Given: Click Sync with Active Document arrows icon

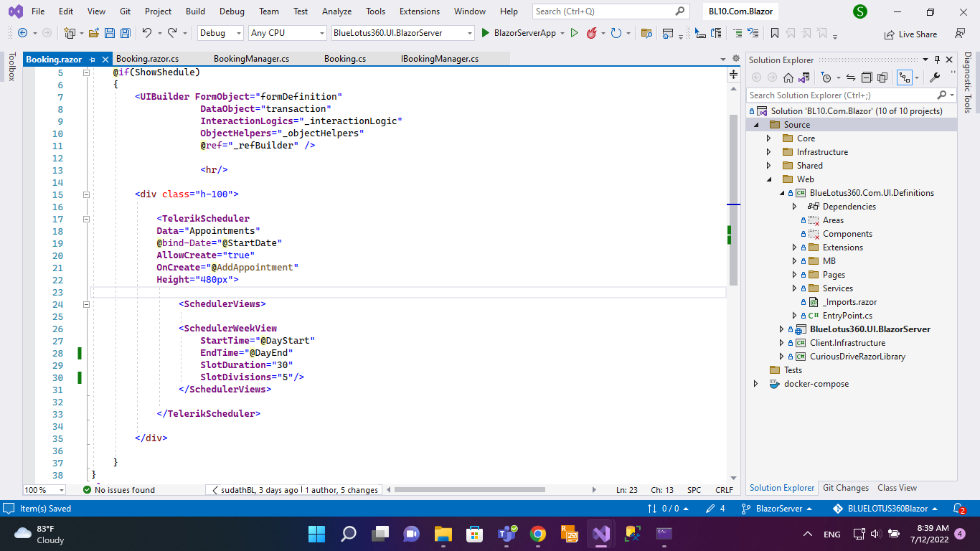Looking at the screenshot, I should coord(851,77).
